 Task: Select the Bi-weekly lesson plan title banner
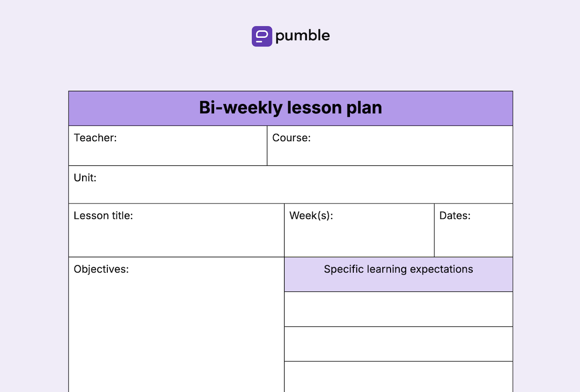290,108
